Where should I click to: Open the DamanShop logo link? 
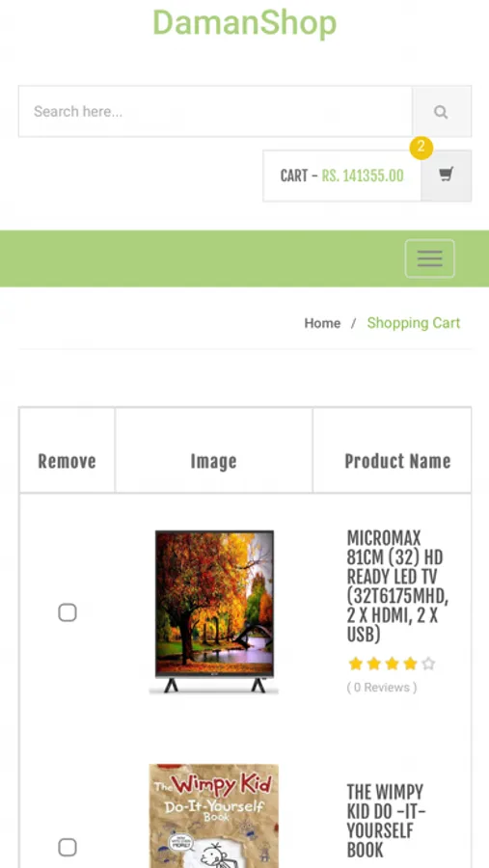(244, 23)
